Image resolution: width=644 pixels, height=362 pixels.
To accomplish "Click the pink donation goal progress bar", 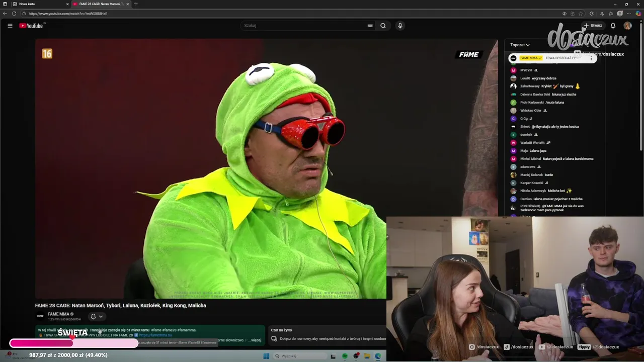I will pos(73,343).
